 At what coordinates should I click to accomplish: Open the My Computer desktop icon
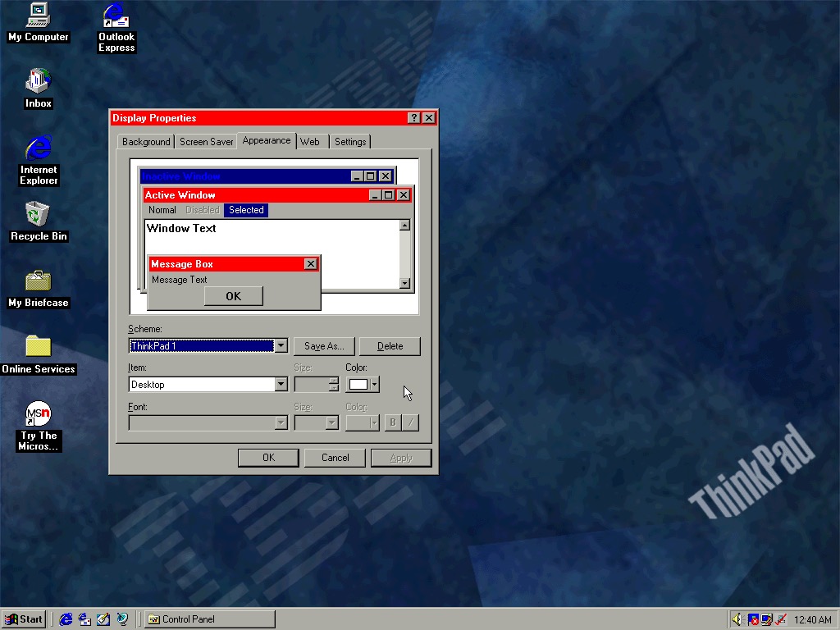[38, 16]
